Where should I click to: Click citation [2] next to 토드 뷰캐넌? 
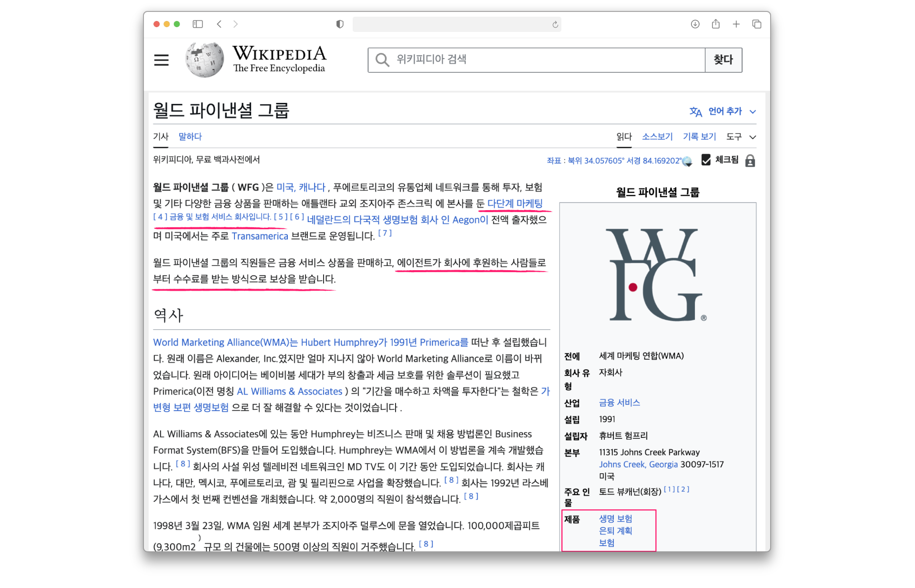coord(683,489)
